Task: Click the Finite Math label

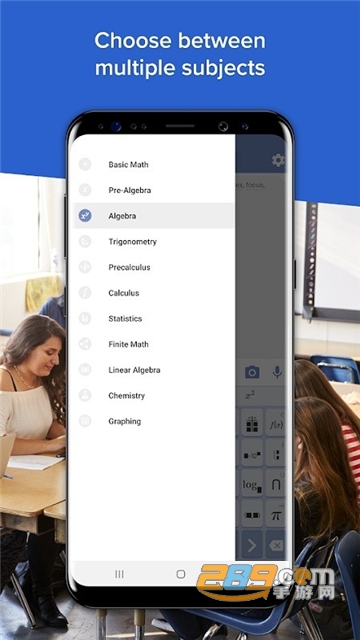Action: coord(128,344)
